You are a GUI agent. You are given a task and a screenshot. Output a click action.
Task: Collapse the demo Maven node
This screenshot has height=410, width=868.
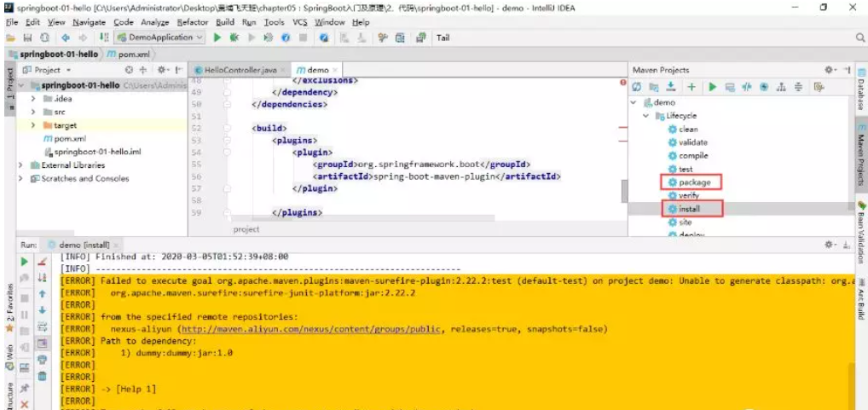[x=634, y=102]
